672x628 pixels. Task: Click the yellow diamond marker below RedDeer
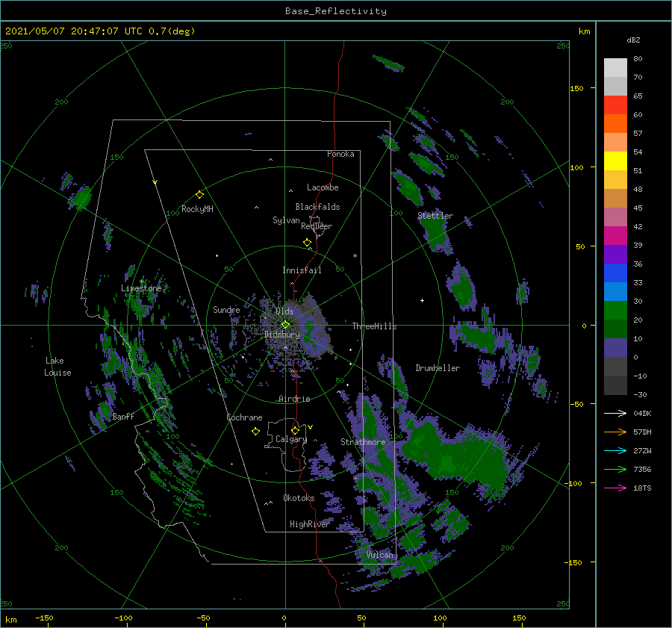pos(307,243)
